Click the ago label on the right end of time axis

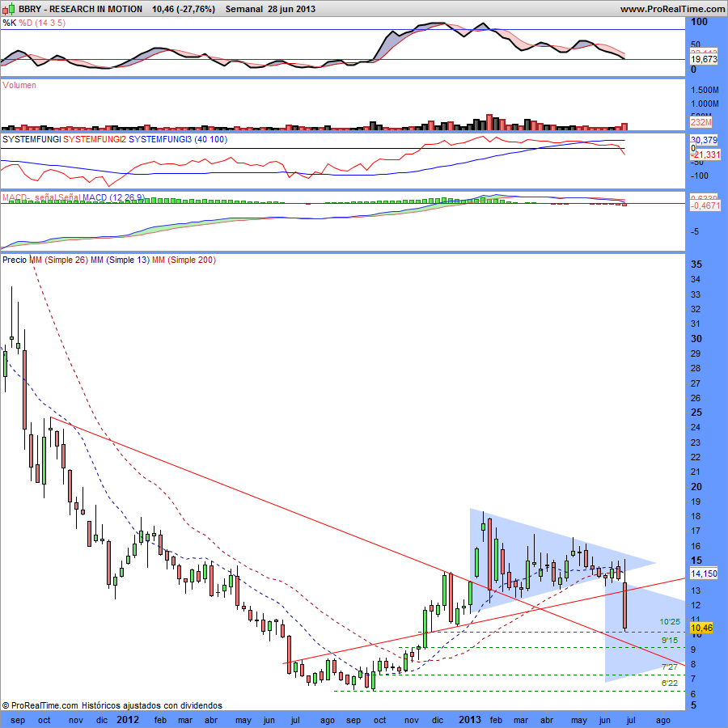662,721
